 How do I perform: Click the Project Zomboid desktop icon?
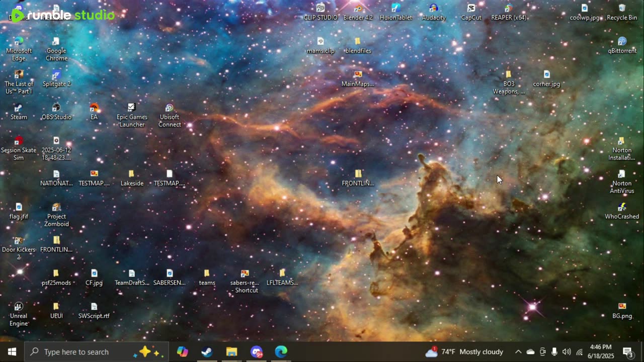click(56, 215)
